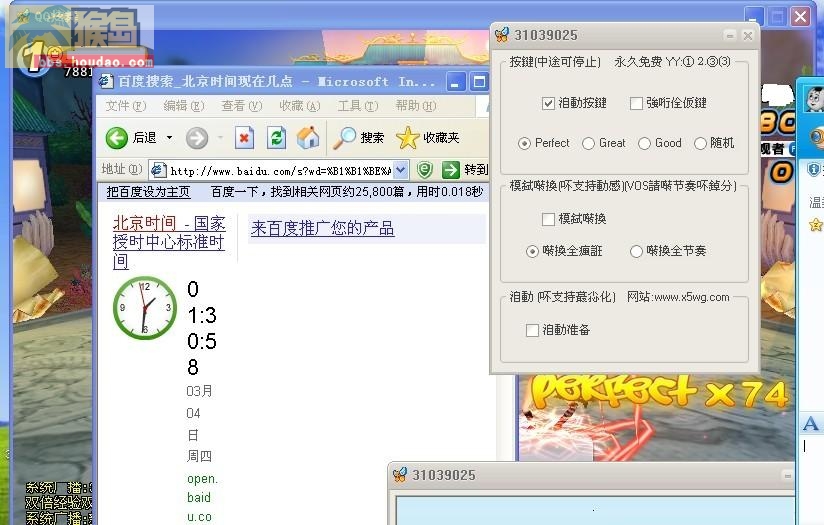Click the blue letter A font icon at right
This screenshot has height=525, width=824.
pos(810,424)
